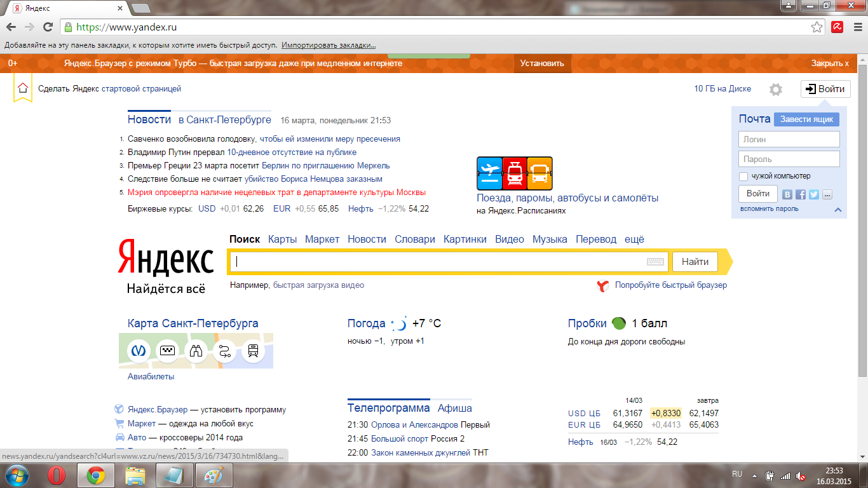The image size is (868, 488).
Task: Bookmark this page with the star icon
Action: click(817, 27)
